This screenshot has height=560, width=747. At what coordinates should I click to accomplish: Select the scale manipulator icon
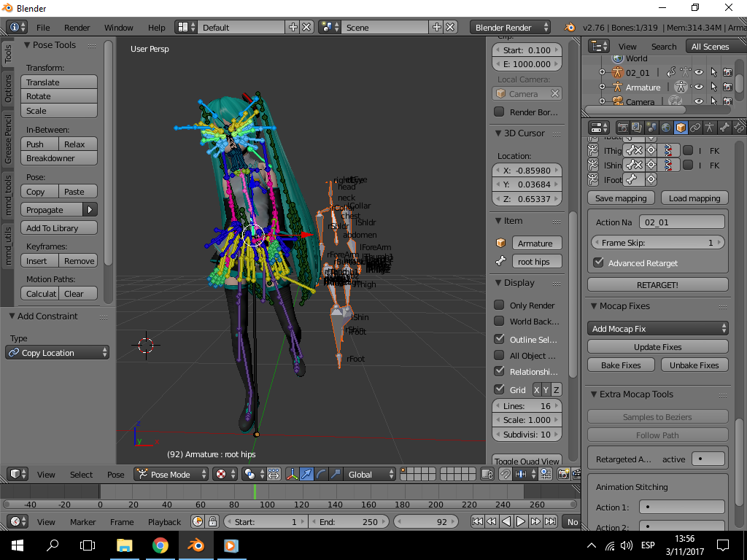coord(336,474)
